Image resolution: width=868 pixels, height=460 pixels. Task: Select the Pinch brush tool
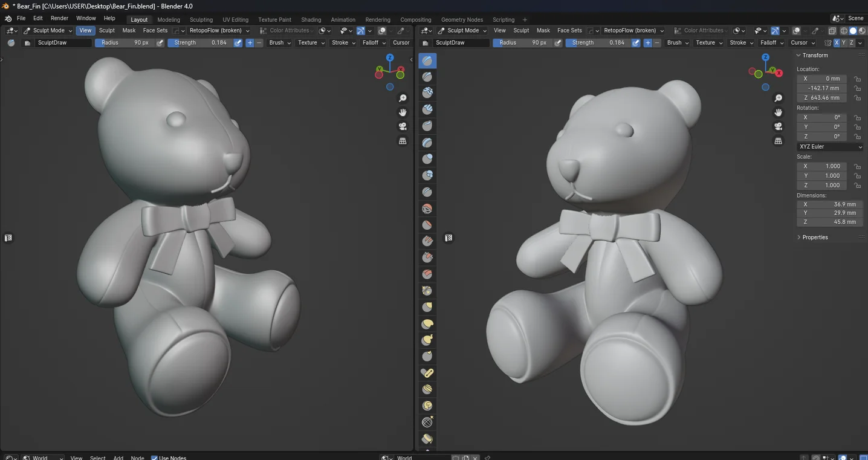tap(427, 291)
